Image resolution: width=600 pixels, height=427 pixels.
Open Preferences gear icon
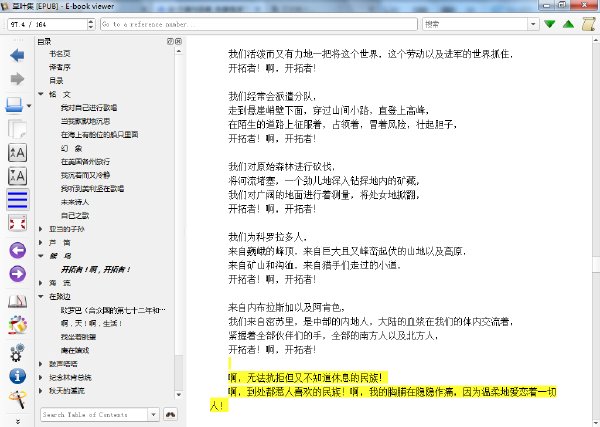(17, 352)
